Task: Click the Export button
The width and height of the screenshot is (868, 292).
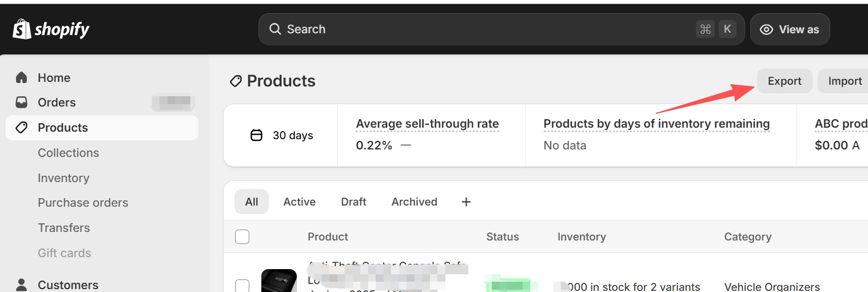Action: coord(784,81)
